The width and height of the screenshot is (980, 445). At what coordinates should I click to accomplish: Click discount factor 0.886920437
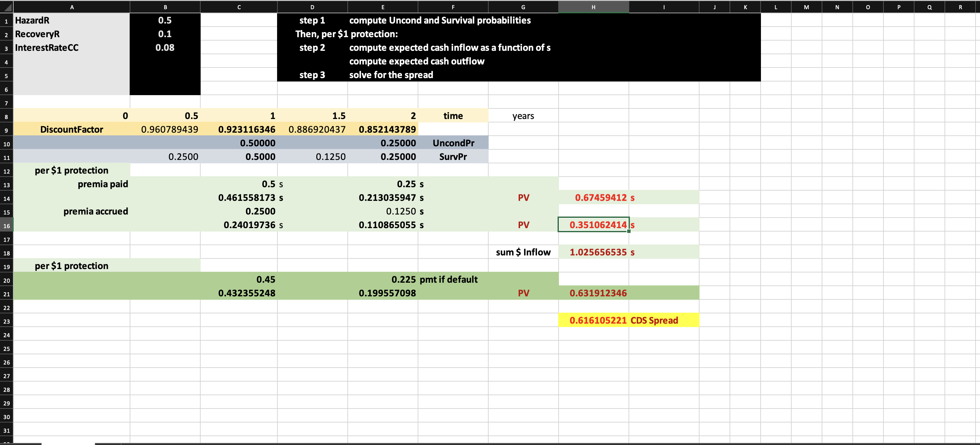point(312,129)
